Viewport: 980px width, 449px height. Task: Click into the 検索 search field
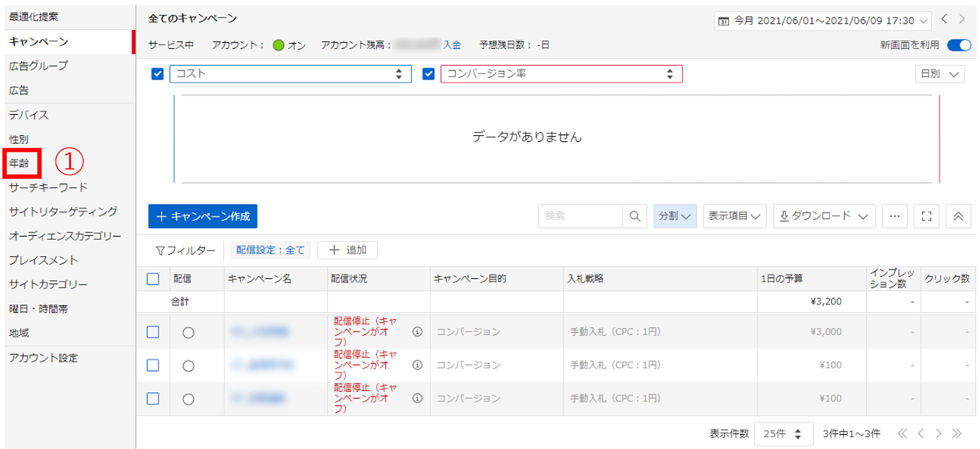(x=579, y=216)
